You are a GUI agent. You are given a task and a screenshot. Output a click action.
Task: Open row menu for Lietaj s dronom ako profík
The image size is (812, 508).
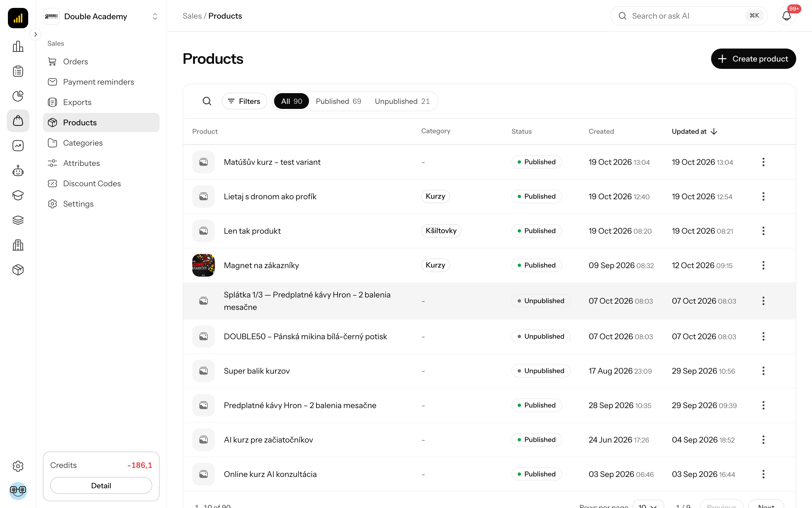763,196
